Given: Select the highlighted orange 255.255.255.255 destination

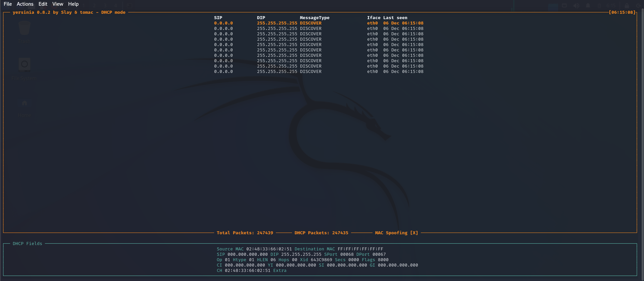Looking at the screenshot, I should [x=277, y=23].
